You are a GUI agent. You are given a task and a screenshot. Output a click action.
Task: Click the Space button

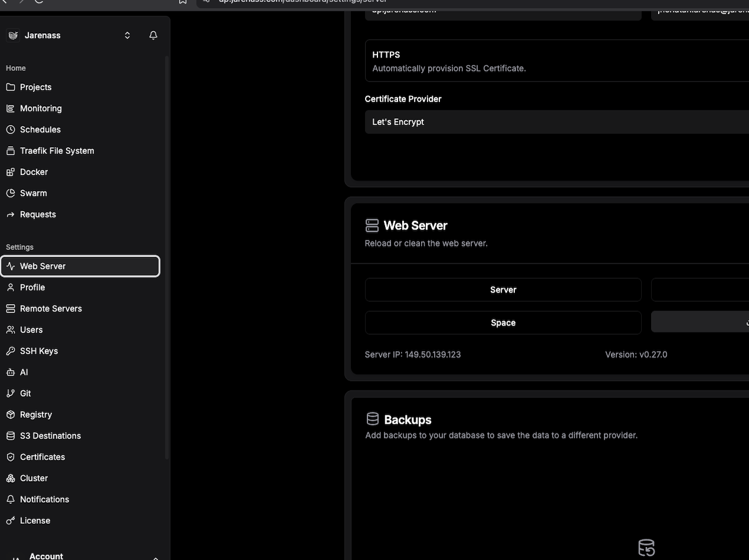(x=502, y=323)
